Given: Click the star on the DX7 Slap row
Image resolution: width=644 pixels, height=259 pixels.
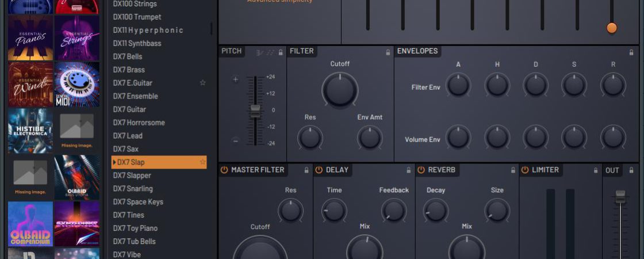Looking at the screenshot, I should 202,162.
